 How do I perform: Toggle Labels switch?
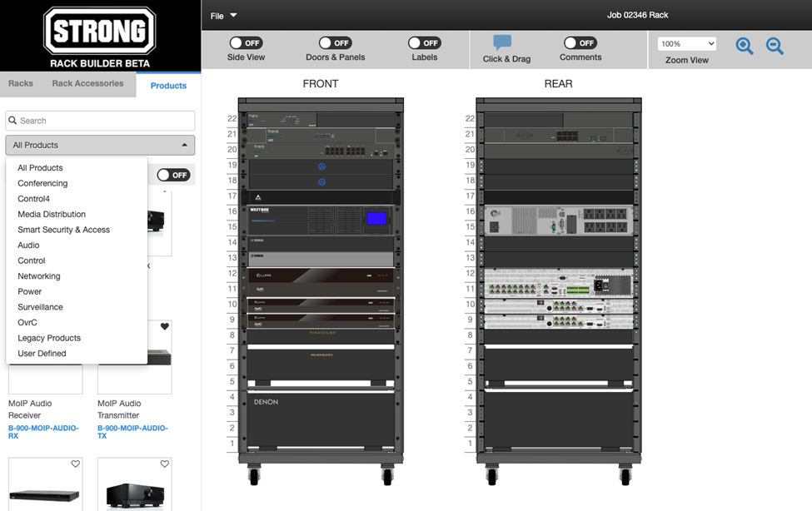tap(424, 43)
